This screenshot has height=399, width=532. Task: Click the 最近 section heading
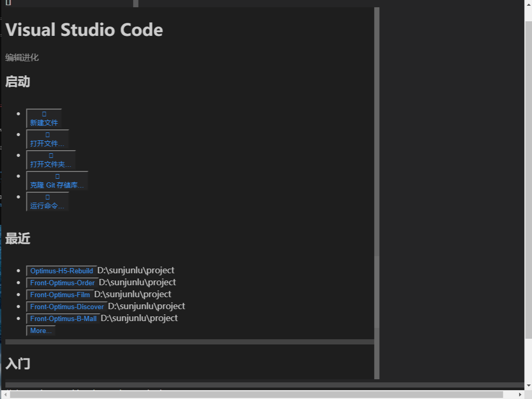18,238
